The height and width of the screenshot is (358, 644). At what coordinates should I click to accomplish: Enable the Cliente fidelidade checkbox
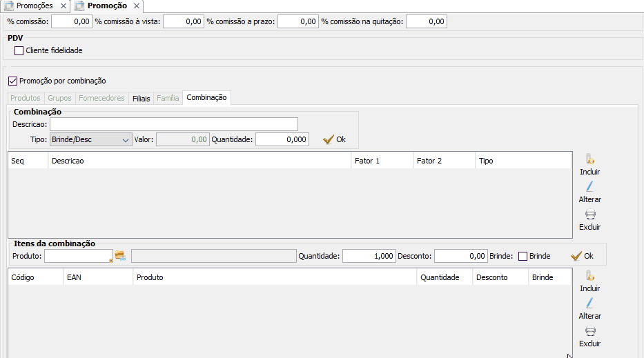19,50
